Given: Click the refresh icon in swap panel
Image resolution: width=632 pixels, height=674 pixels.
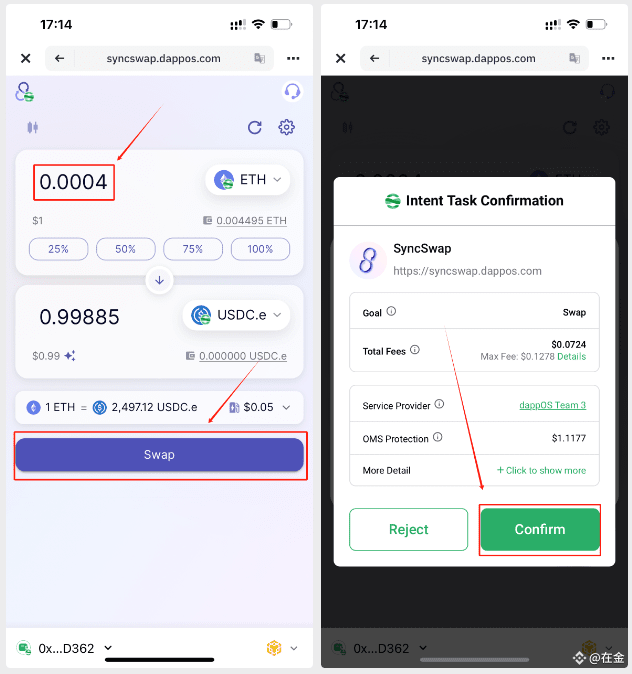Looking at the screenshot, I should [x=255, y=127].
